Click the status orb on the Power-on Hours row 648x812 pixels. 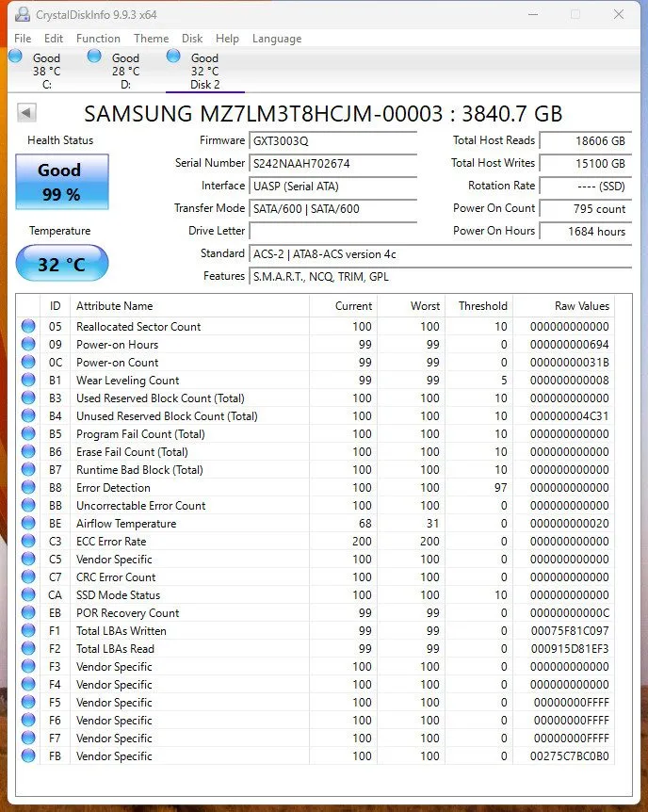[x=28, y=345]
